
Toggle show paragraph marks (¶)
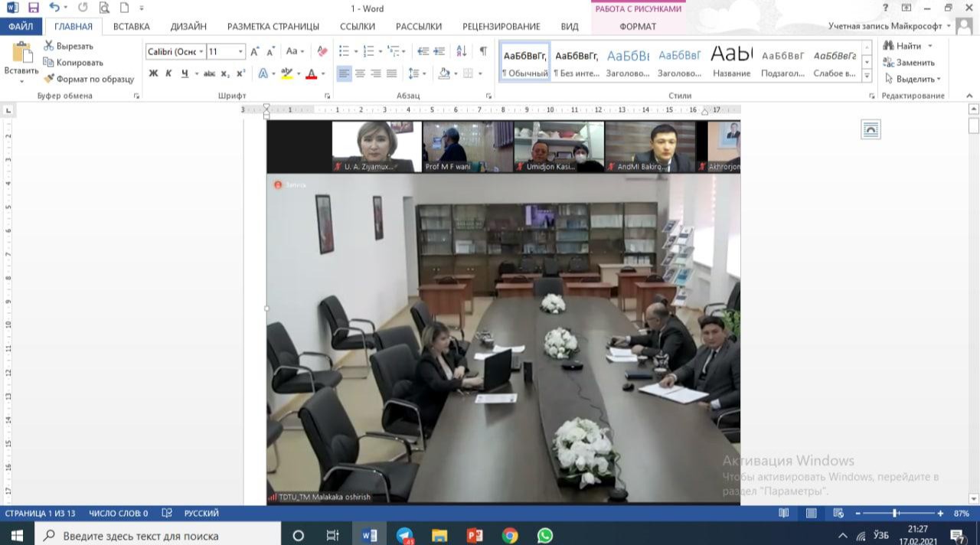tap(483, 51)
